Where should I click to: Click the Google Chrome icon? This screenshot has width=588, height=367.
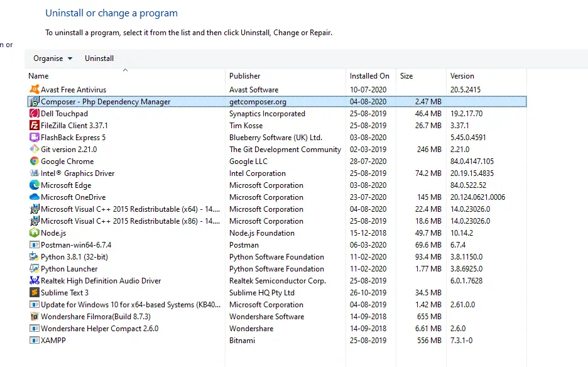pos(35,162)
